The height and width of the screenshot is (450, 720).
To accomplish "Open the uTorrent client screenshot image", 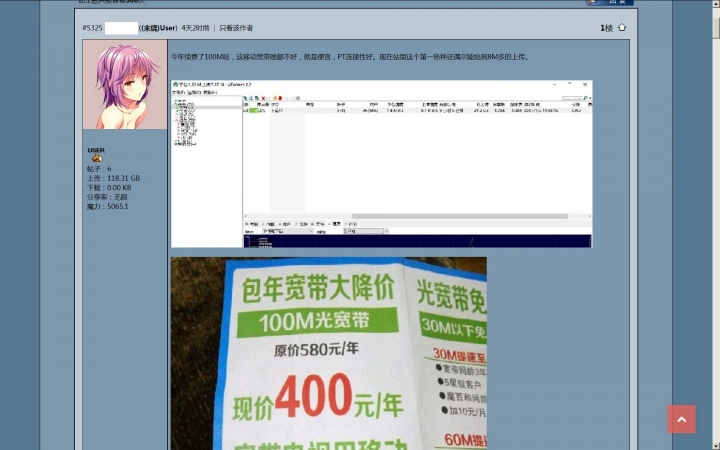I will 382,164.
